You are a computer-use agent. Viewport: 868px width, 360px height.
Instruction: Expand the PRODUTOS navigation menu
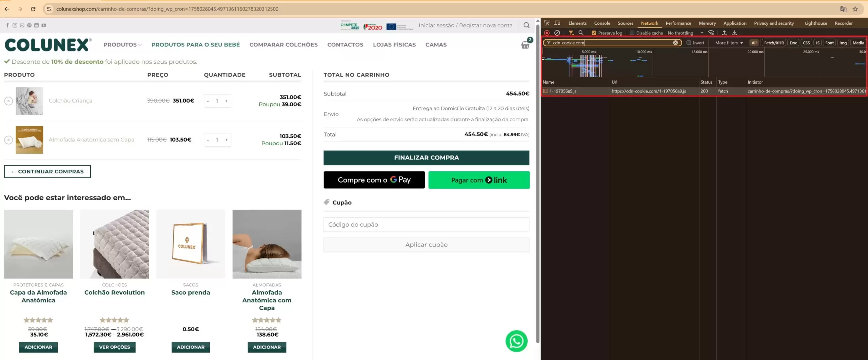pyautogui.click(x=122, y=45)
